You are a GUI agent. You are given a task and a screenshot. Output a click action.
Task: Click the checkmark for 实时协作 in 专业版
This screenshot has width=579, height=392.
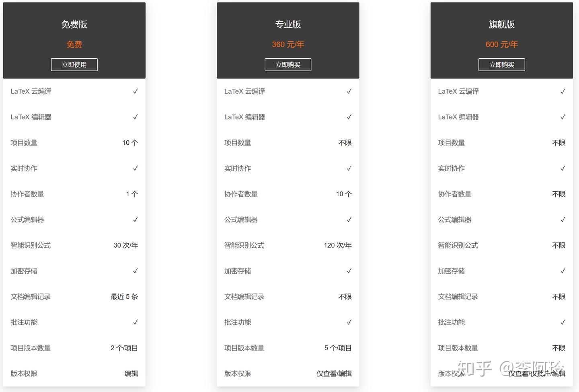click(x=349, y=168)
